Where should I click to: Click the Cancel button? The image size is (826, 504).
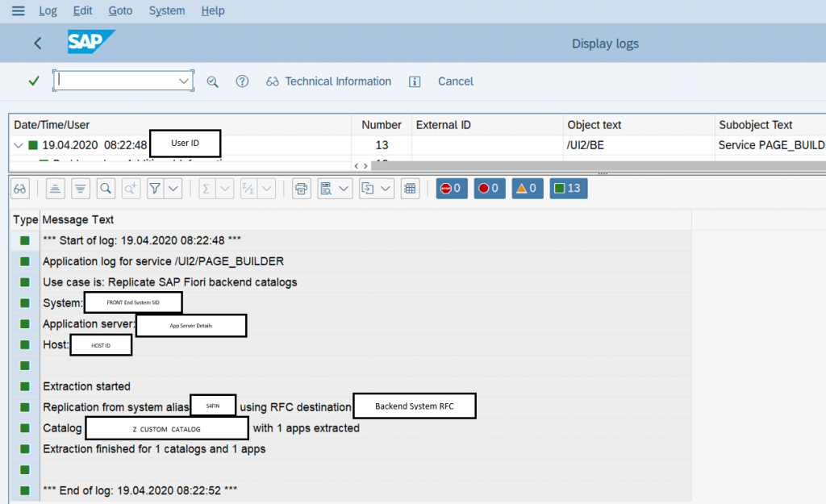tap(456, 81)
